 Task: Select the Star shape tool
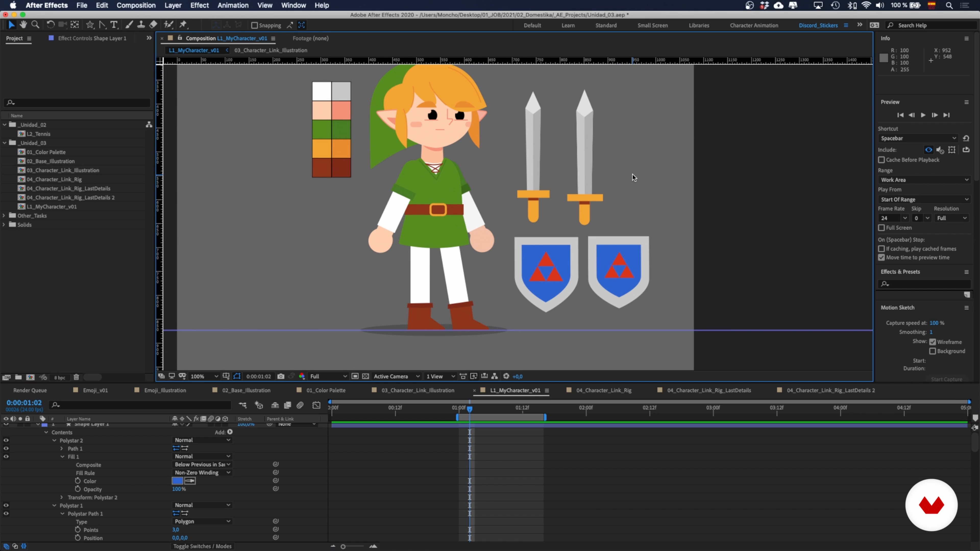(90, 25)
